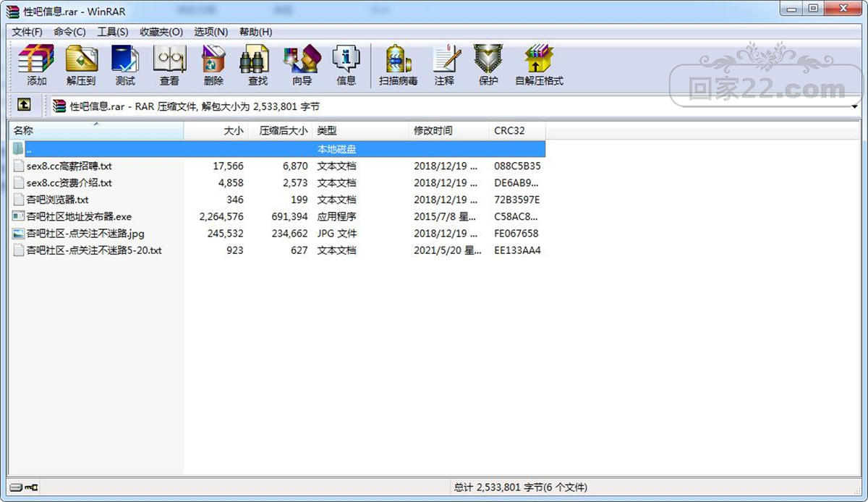This screenshot has height=502, width=868.
Task: Click the 应用程序 type cell
Action: (336, 216)
